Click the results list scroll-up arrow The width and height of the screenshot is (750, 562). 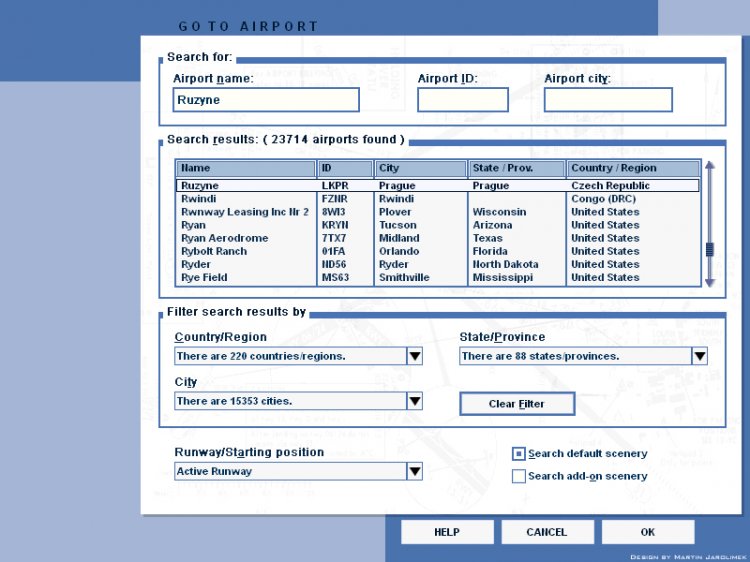710,166
